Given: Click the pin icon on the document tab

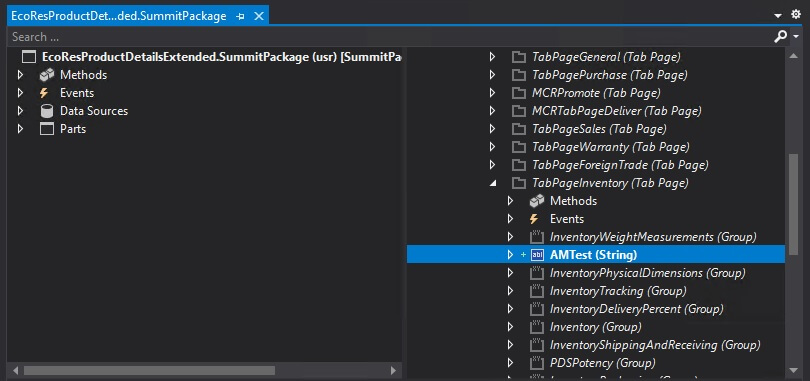Looking at the screenshot, I should [240, 17].
